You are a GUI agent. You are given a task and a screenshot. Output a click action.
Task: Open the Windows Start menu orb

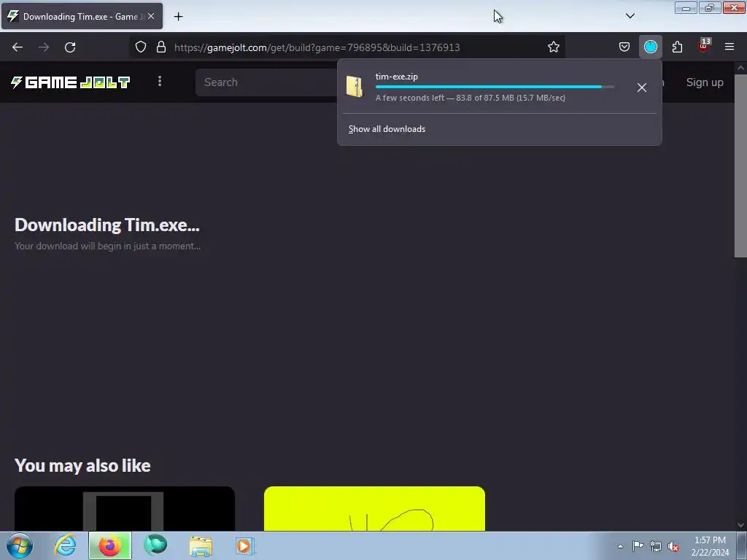(x=20, y=545)
